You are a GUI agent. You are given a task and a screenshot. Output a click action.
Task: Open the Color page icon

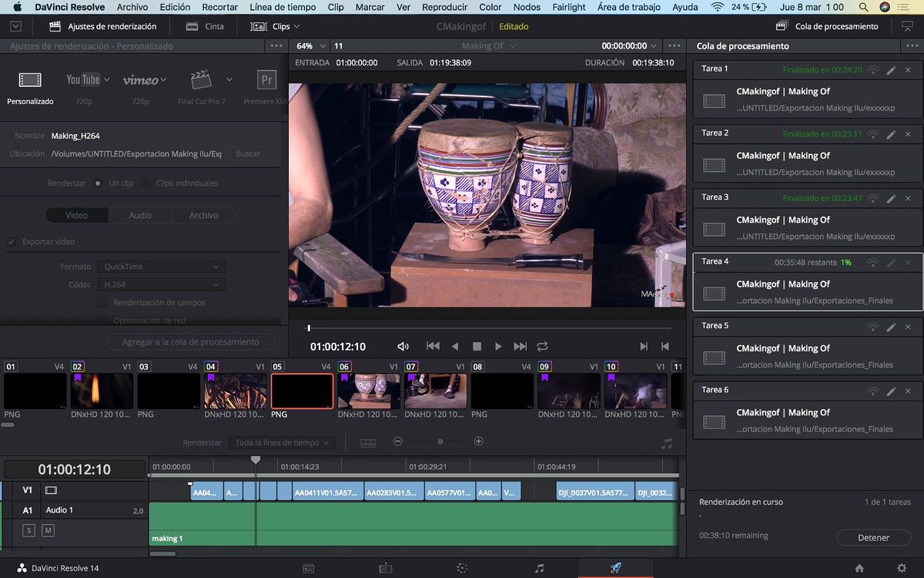click(x=462, y=568)
